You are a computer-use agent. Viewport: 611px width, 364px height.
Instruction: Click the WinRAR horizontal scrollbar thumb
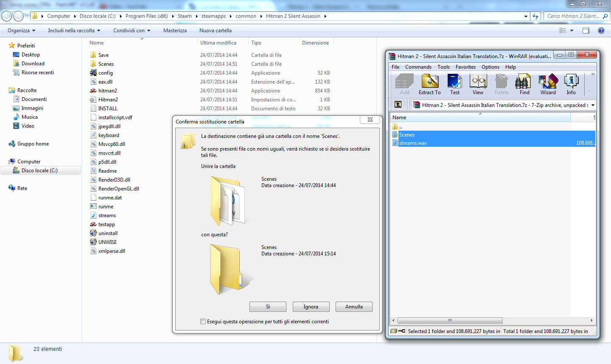tap(450, 320)
